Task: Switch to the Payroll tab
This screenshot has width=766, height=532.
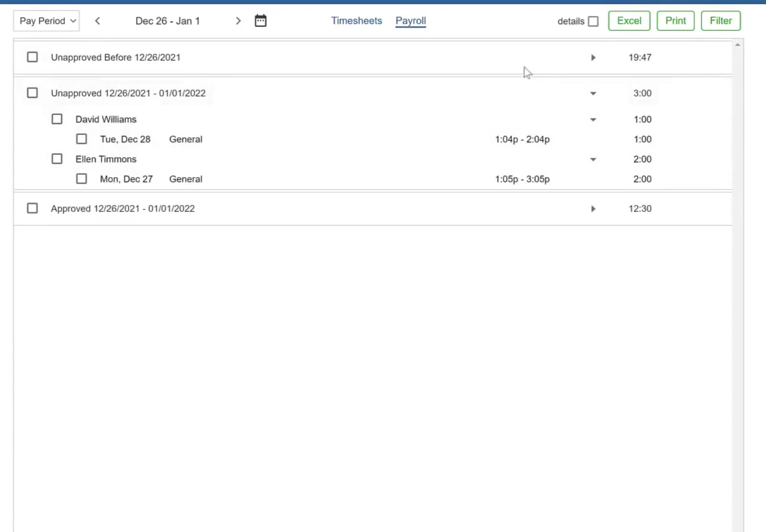Action: [411, 21]
